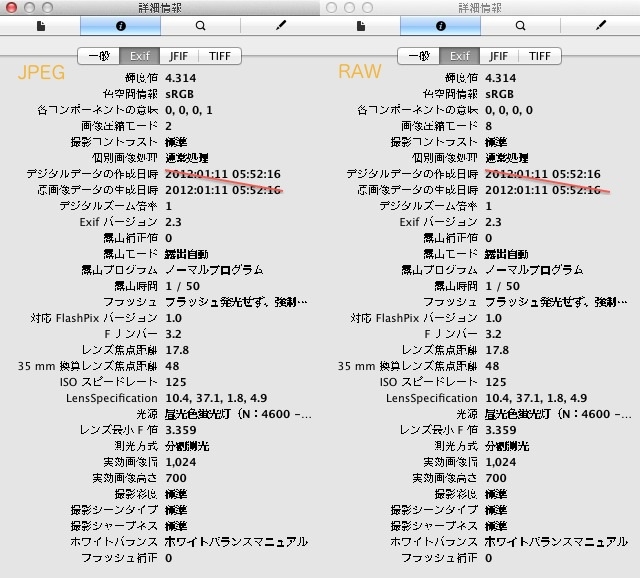
Task: Close the JPEG inspector with red button
Action: click(x=11, y=7)
